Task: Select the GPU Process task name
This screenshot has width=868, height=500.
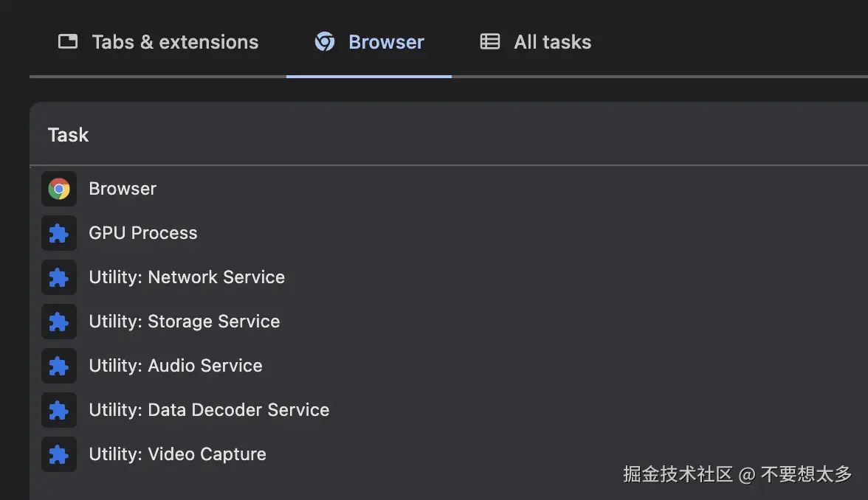Action: 143,233
